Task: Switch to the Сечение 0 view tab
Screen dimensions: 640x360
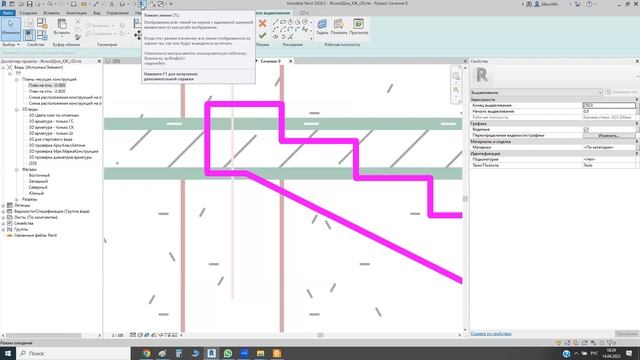Action: (270, 61)
